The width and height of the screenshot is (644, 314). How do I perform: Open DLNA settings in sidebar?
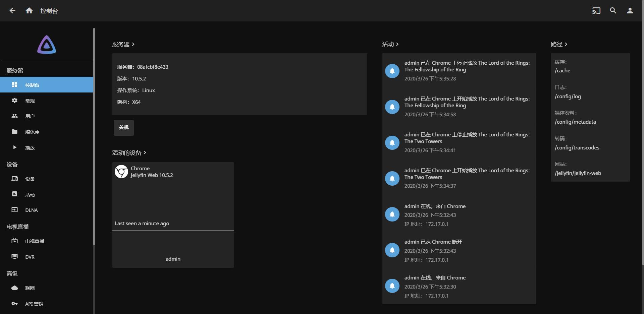point(31,210)
